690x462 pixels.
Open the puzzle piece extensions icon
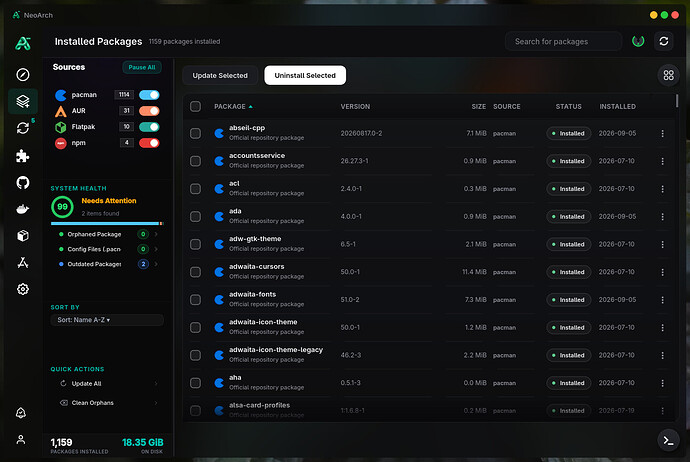coord(23,156)
